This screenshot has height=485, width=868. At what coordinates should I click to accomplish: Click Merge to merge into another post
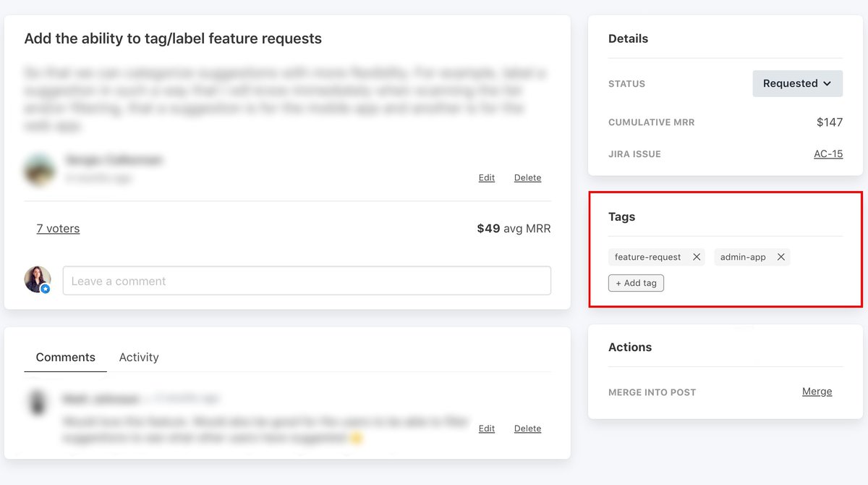[x=817, y=392]
